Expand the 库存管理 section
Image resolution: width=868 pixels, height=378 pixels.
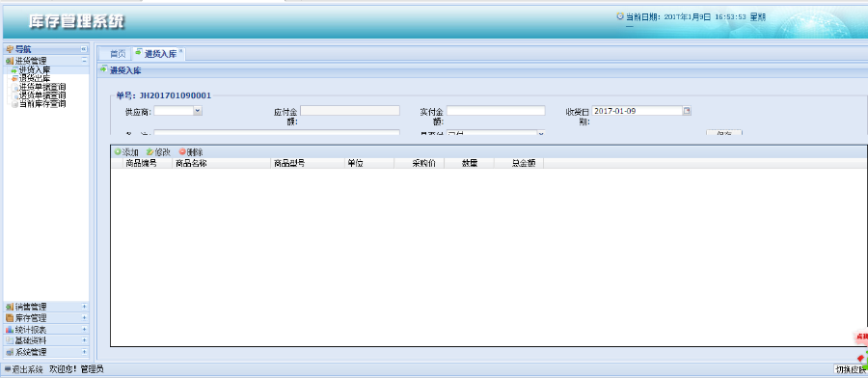[x=84, y=317]
